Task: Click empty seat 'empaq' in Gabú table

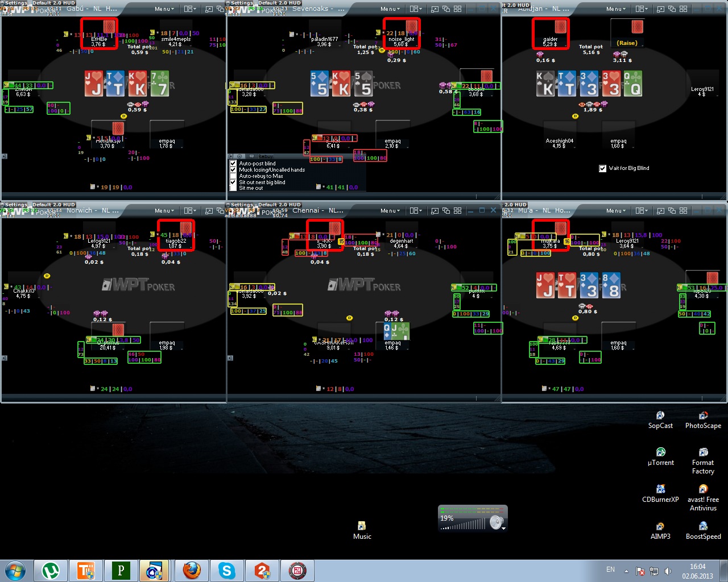Action: 167,134
